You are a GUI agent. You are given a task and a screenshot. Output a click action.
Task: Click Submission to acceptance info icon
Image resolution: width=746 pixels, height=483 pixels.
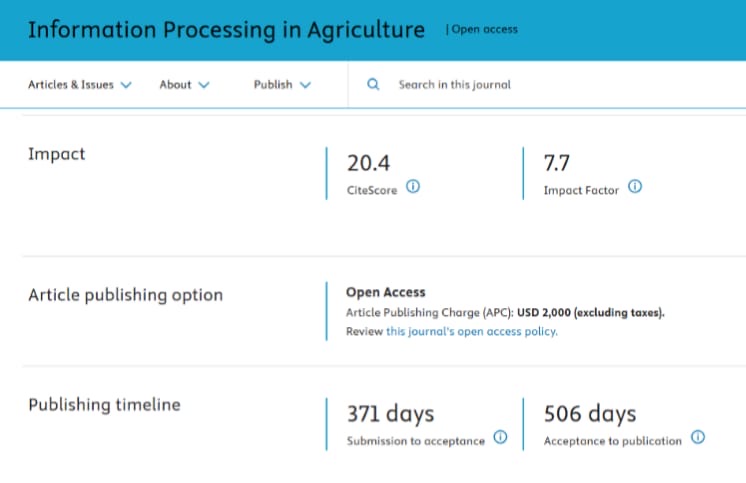coord(500,437)
